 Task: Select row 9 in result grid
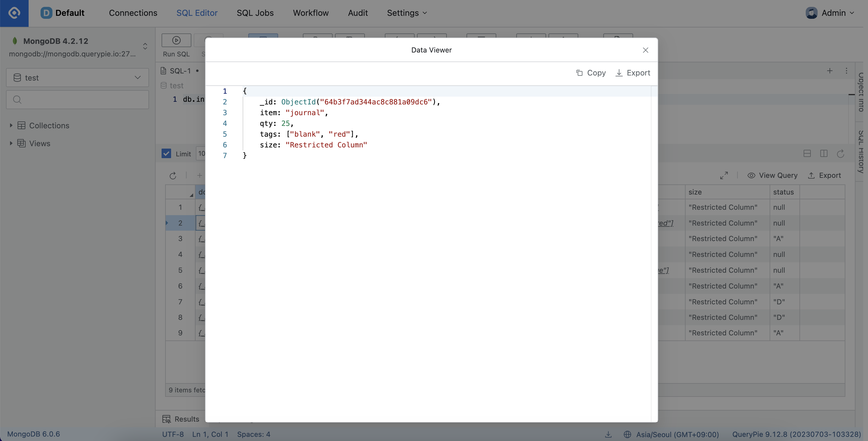[180, 333]
